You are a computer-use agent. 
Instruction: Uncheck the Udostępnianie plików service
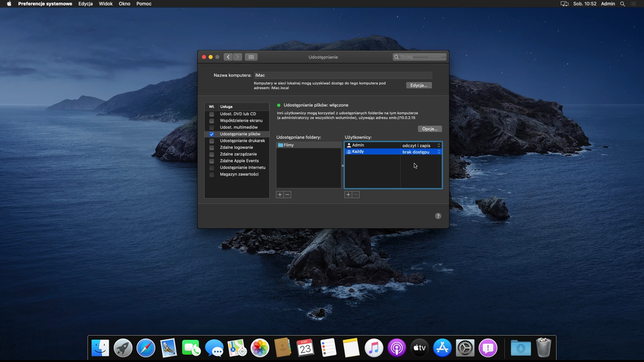tap(212, 134)
